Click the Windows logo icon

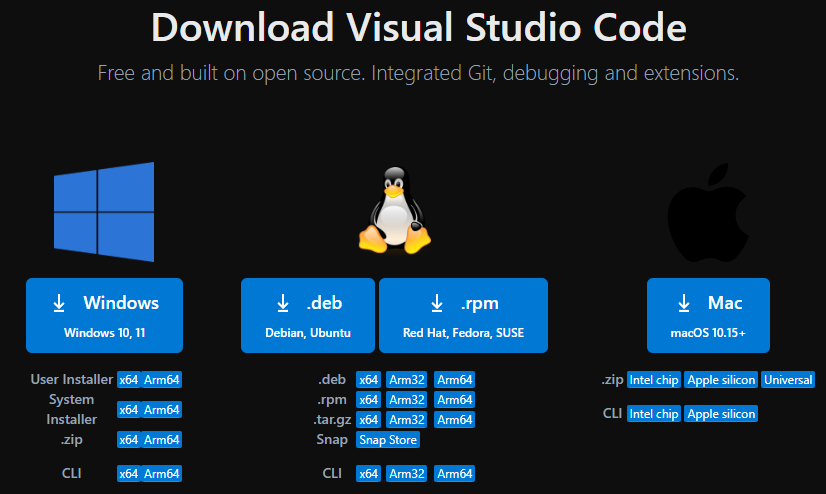[104, 212]
